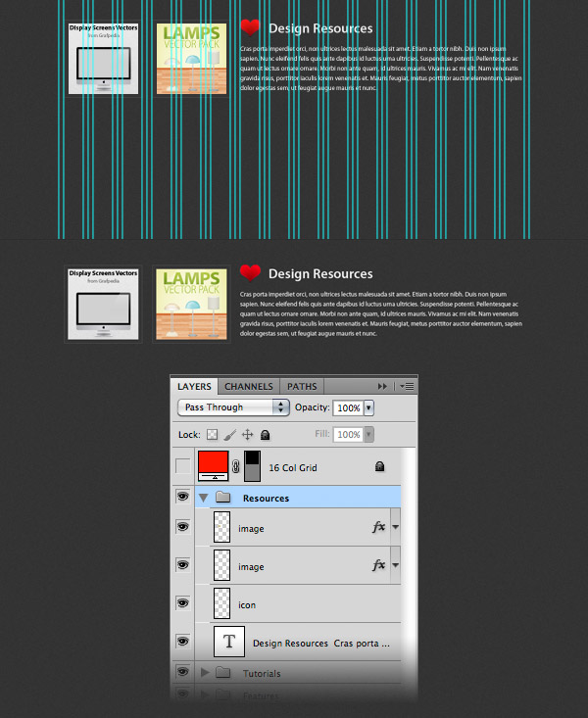Toggle lock all padlock icon
The width and height of the screenshot is (588, 718).
click(x=265, y=435)
